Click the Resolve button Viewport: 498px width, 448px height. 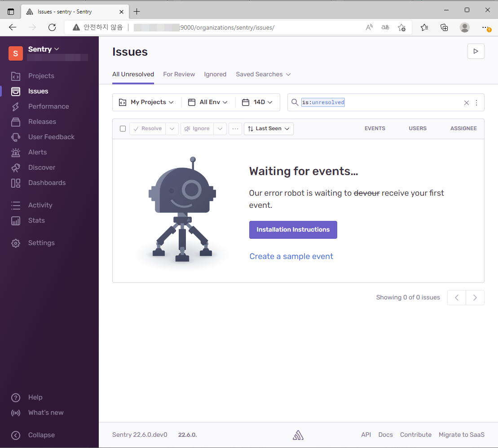[x=147, y=128]
